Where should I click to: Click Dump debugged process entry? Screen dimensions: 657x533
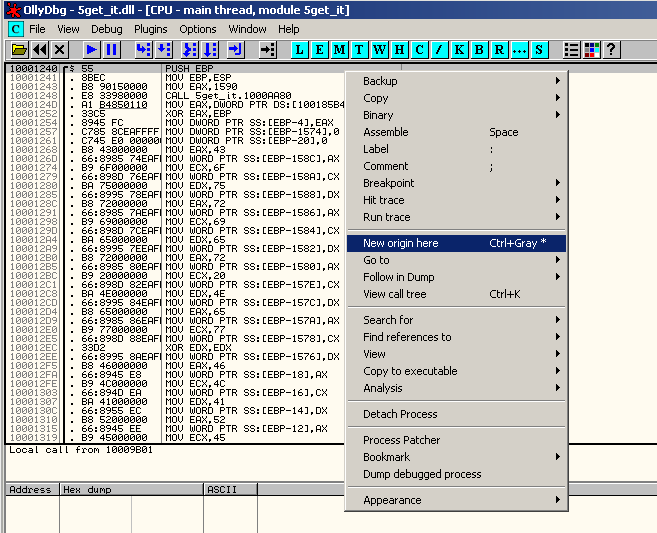point(422,474)
